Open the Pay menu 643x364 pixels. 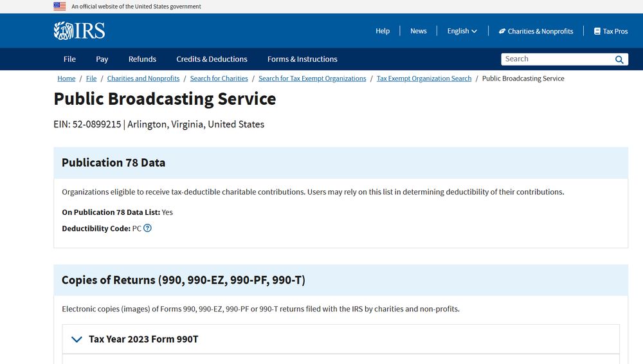102,59
